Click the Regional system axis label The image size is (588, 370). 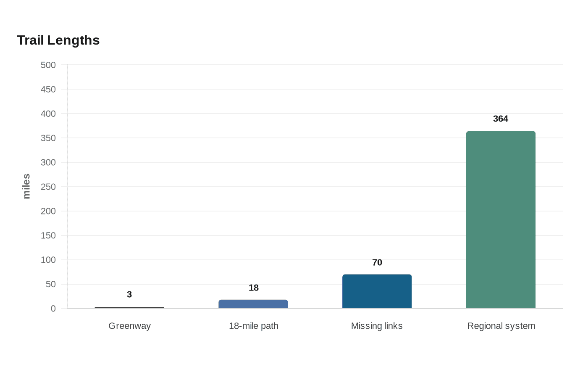tap(501, 326)
